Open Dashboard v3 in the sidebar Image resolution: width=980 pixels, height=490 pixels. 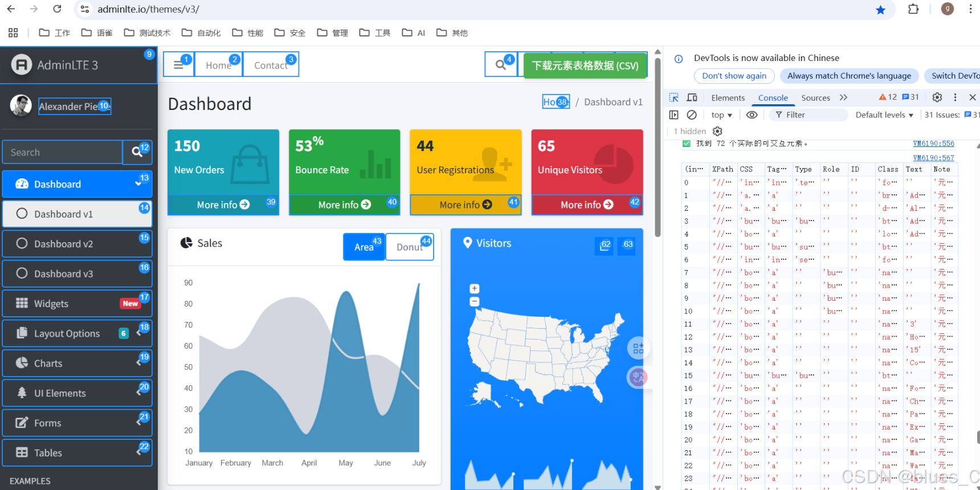pyautogui.click(x=77, y=273)
